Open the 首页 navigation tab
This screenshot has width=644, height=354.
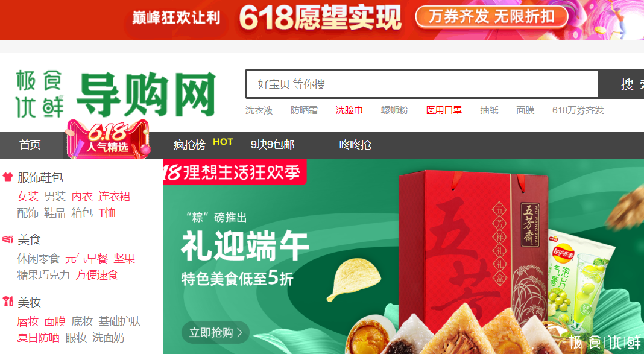tap(30, 145)
